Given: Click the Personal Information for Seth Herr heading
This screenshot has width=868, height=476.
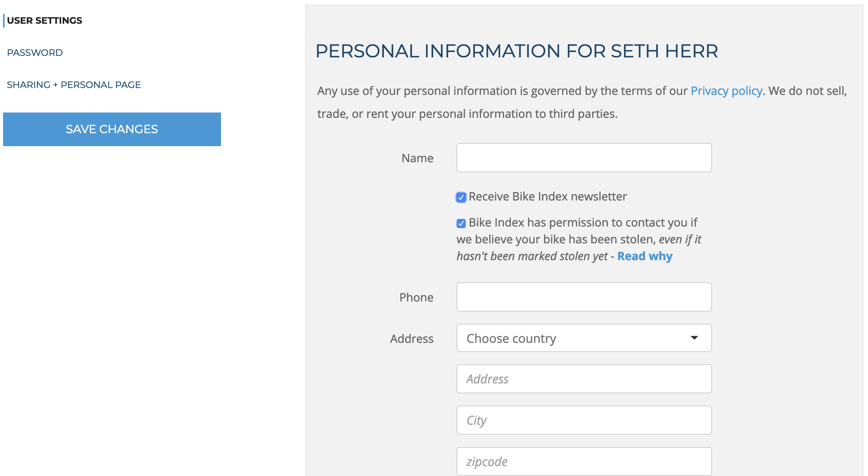Looking at the screenshot, I should [x=517, y=51].
